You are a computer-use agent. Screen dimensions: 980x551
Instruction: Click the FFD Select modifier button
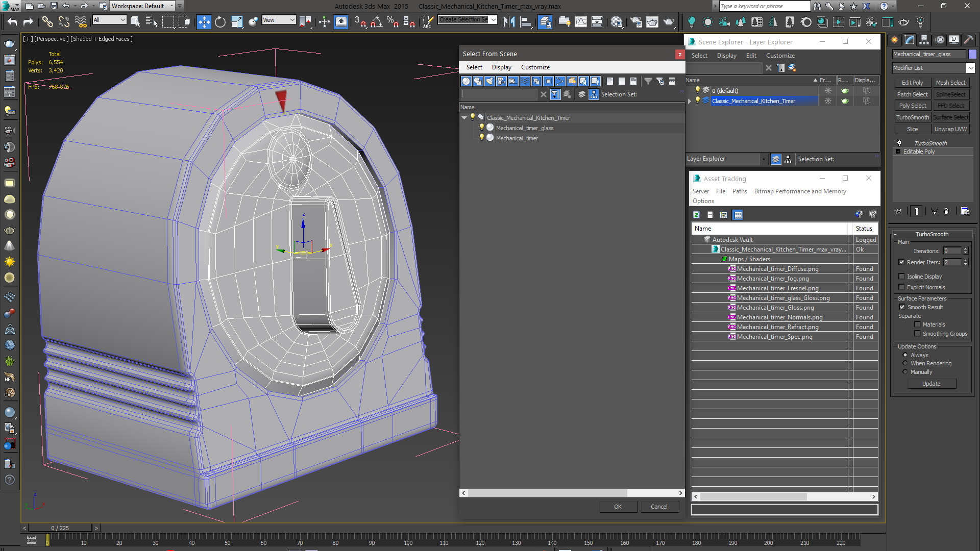tap(950, 106)
